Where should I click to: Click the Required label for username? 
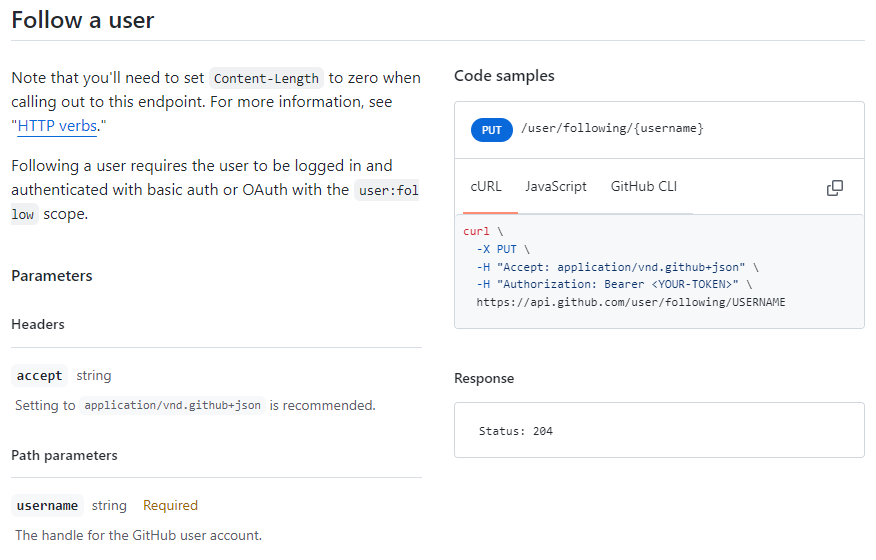click(170, 506)
